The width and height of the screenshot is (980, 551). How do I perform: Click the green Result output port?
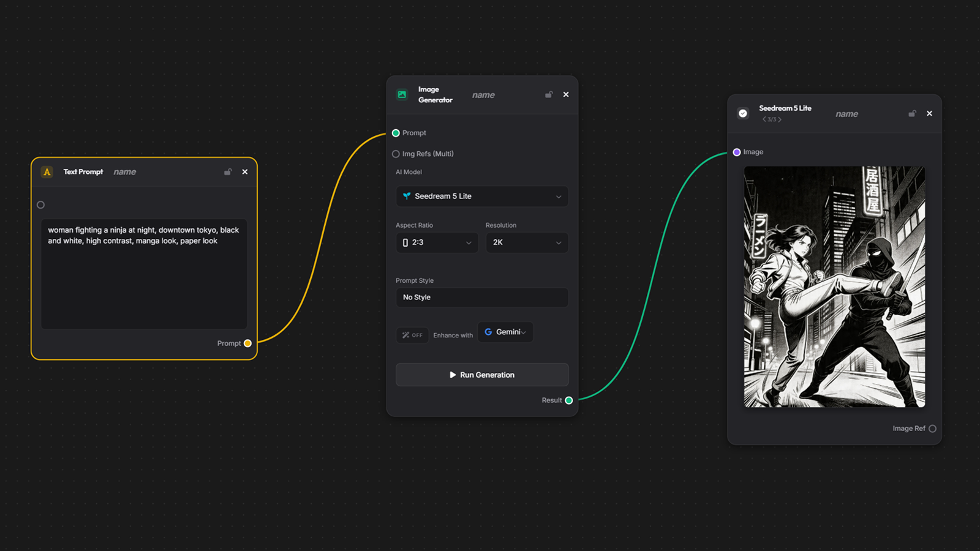click(x=569, y=400)
